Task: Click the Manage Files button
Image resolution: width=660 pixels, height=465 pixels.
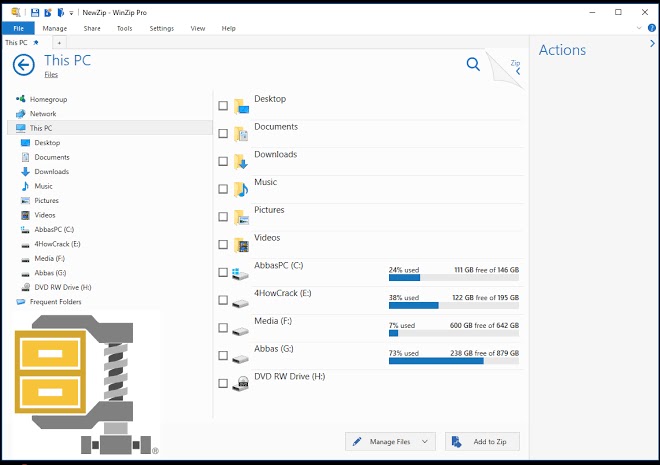Action: (390, 441)
